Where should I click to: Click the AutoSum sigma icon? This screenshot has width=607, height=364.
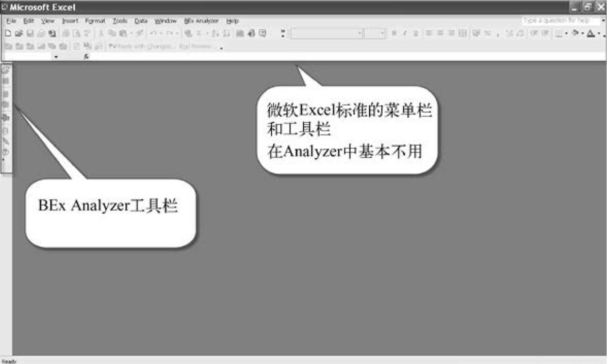199,34
